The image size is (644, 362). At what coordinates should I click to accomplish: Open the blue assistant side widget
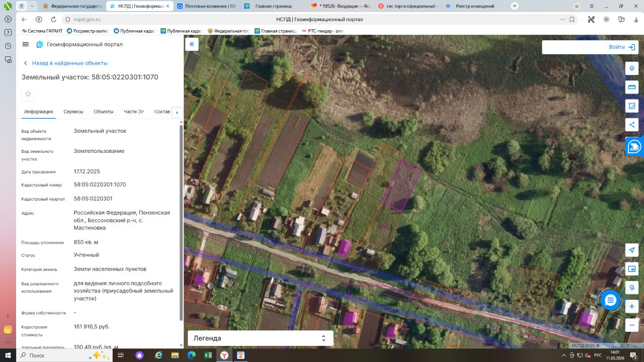(635, 147)
